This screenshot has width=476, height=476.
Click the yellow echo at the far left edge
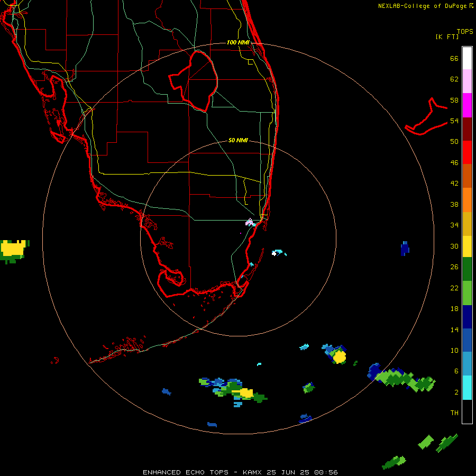[x=13, y=250]
